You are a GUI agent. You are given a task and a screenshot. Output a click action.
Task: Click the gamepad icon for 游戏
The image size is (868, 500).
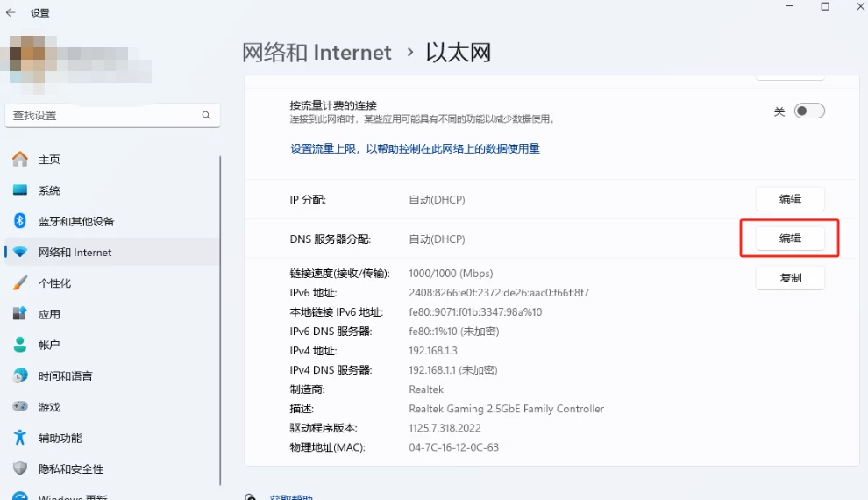[20, 406]
